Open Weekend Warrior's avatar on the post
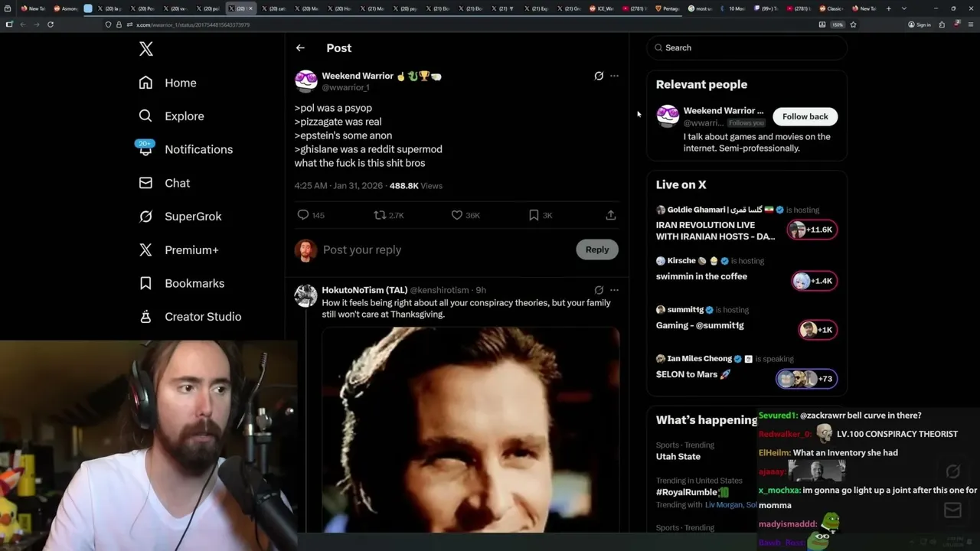 click(x=306, y=81)
